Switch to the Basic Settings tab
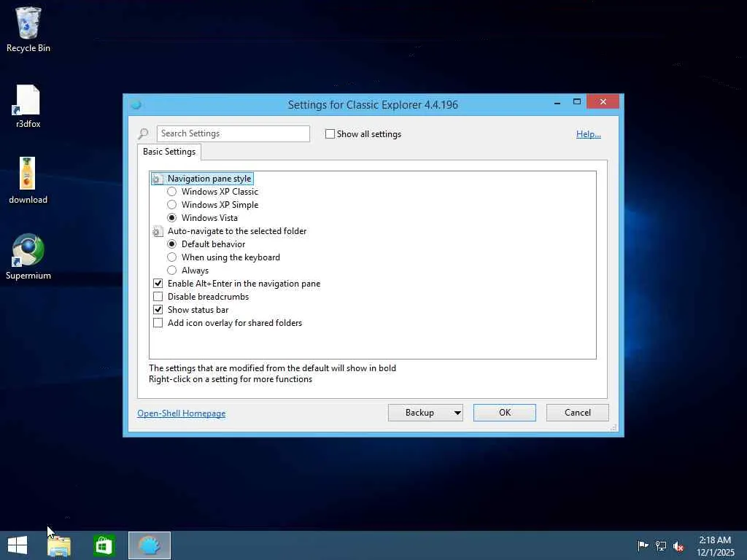This screenshot has height=560, width=747. [x=169, y=152]
